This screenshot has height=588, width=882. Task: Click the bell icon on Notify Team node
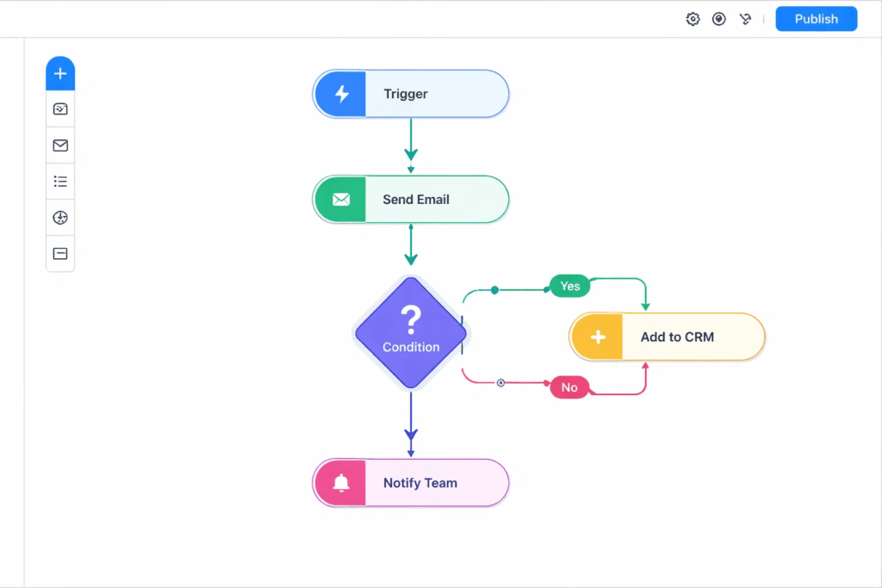(x=339, y=483)
